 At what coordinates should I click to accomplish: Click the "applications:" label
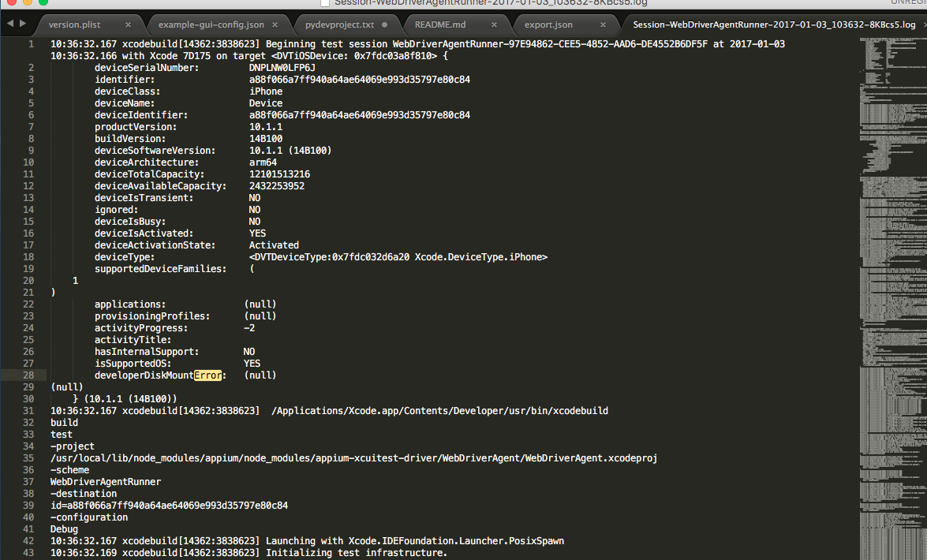(x=130, y=304)
